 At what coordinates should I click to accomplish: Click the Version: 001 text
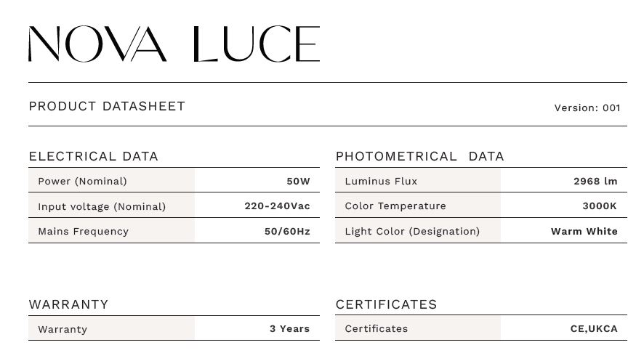(587, 107)
